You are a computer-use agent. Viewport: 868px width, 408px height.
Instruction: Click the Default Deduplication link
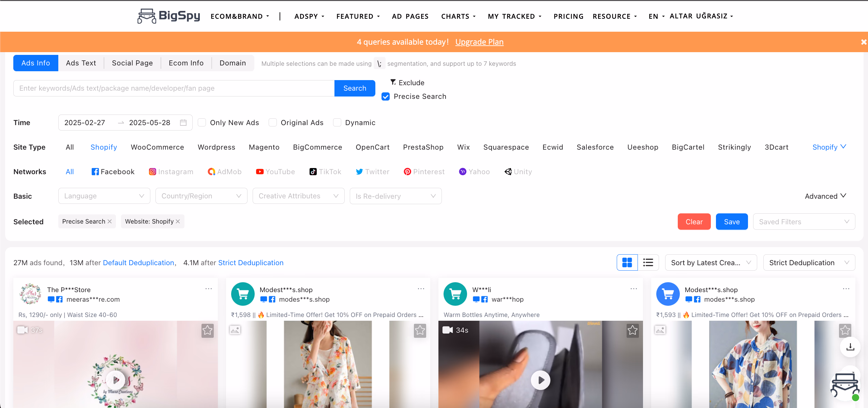click(x=138, y=263)
